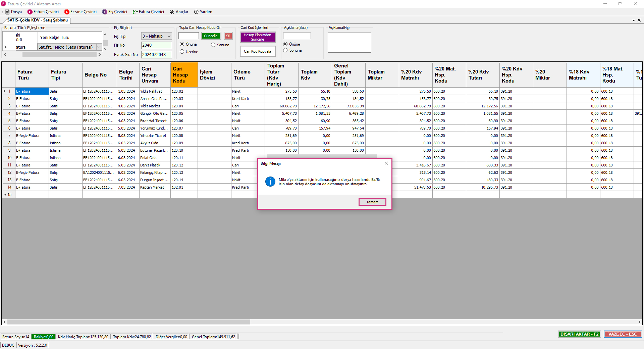Select the Üzerine radio button
The width and height of the screenshot is (644, 349).
point(182,52)
